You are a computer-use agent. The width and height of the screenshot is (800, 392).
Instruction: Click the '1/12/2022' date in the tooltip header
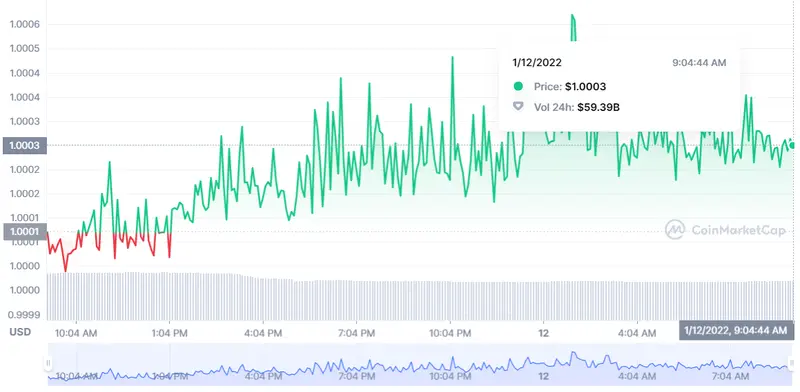point(537,63)
